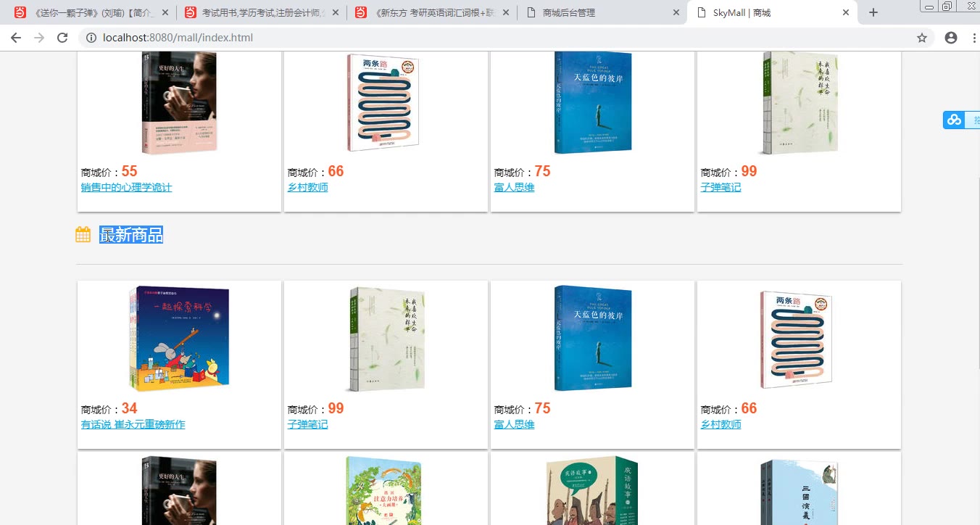Open the Chrome profile menu
980x525 pixels.
pyautogui.click(x=951, y=38)
